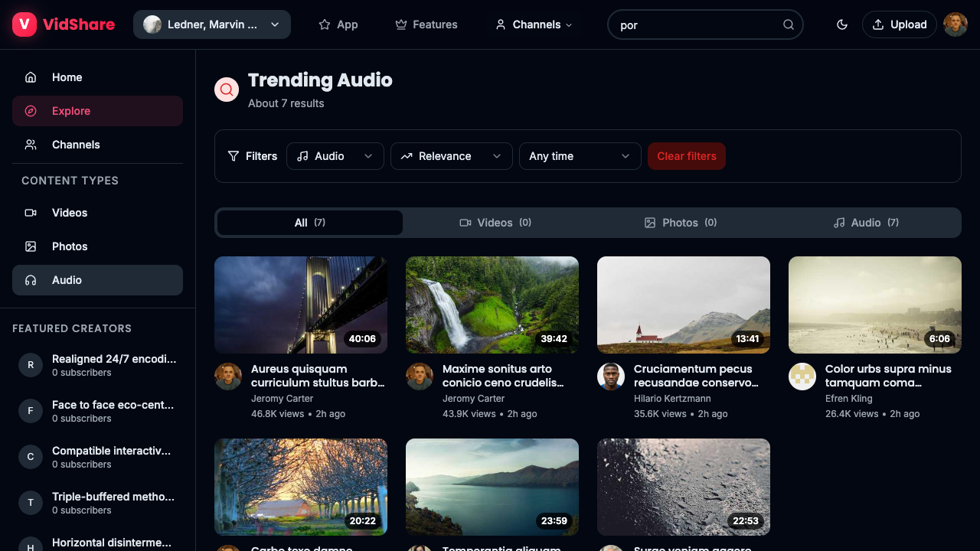The width and height of the screenshot is (980, 551).
Task: Open the beach thumbnail with 6:06 duration
Action: 875,305
